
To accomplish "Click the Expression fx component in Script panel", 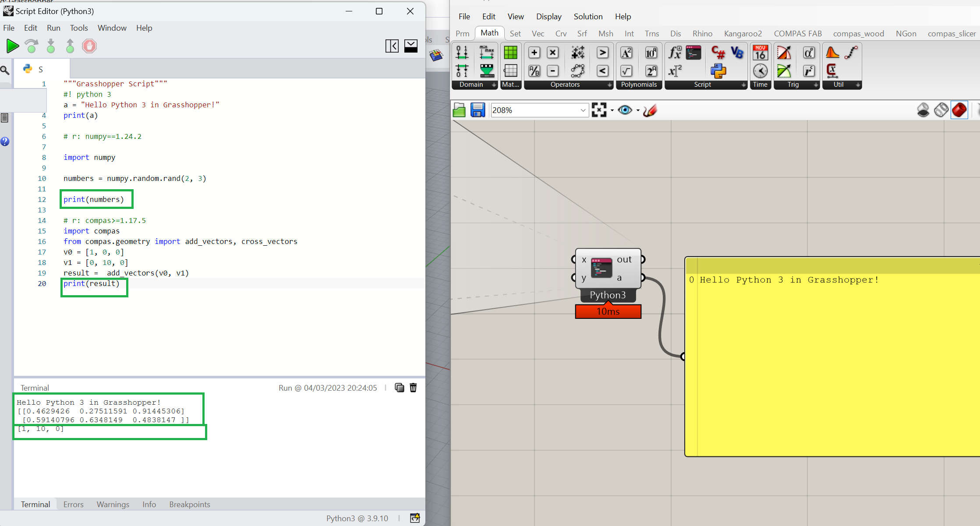I will pyautogui.click(x=674, y=52).
